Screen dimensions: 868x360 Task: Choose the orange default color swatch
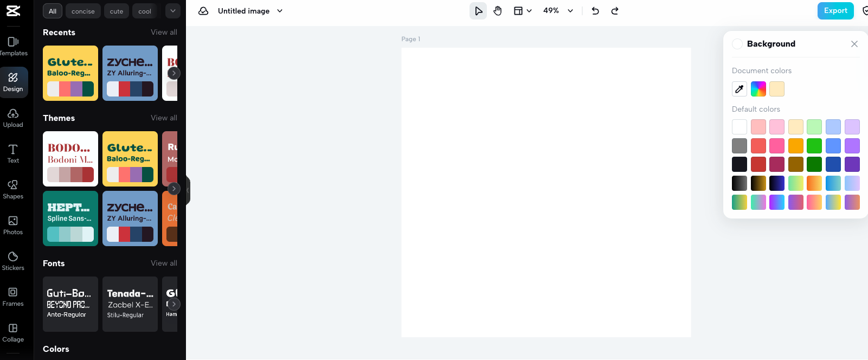tap(795, 146)
